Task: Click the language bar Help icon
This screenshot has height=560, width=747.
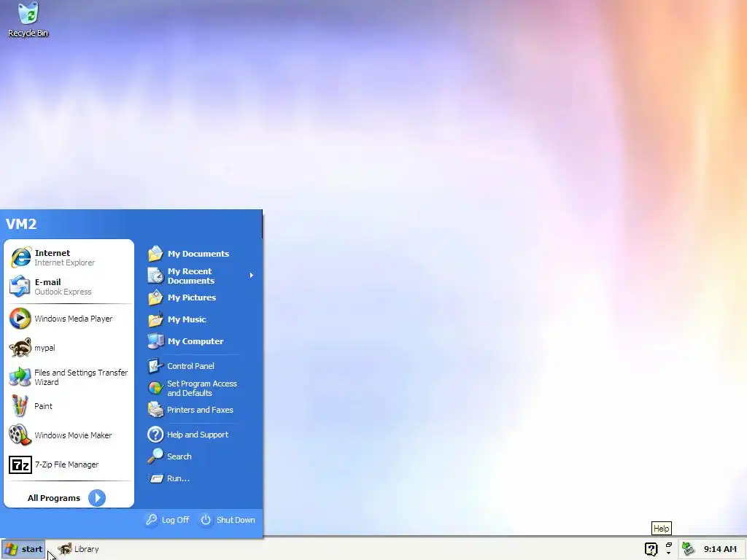Action: (651, 549)
